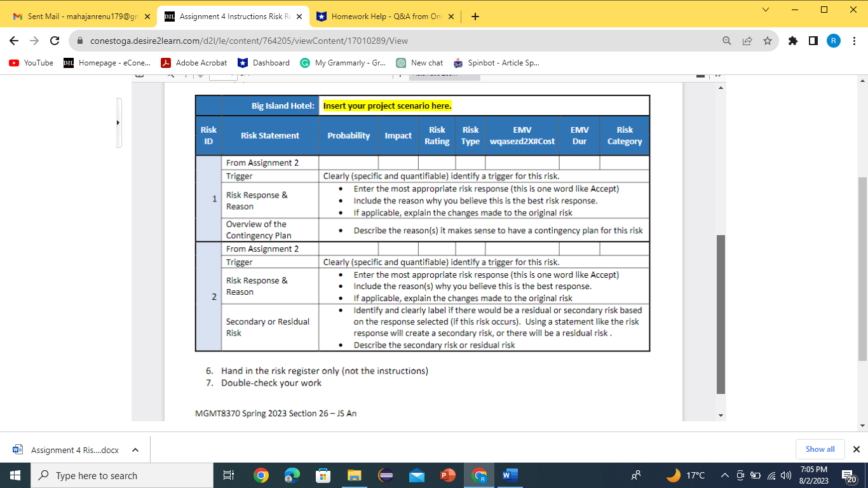Click the 'Secondary or Residual Risk' cell

point(270,327)
